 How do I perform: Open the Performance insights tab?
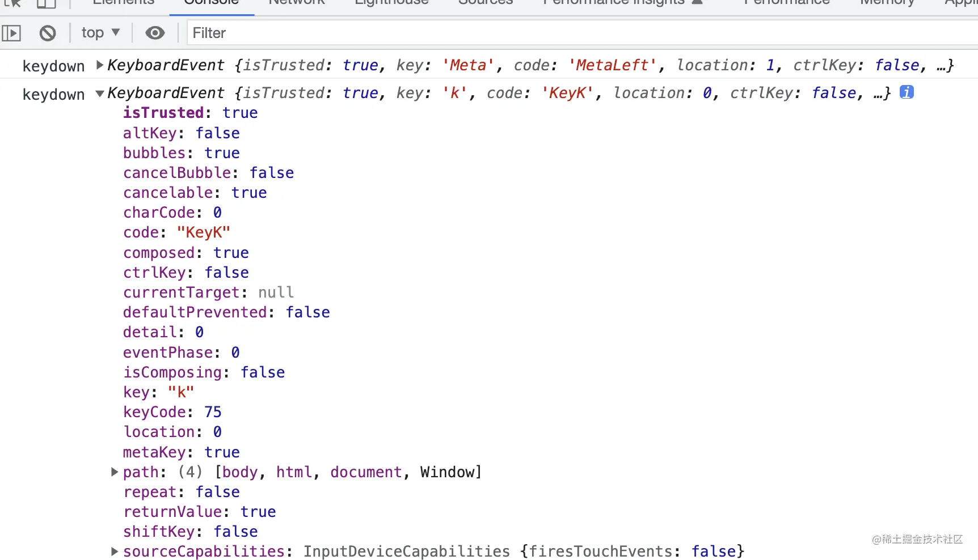point(622,3)
